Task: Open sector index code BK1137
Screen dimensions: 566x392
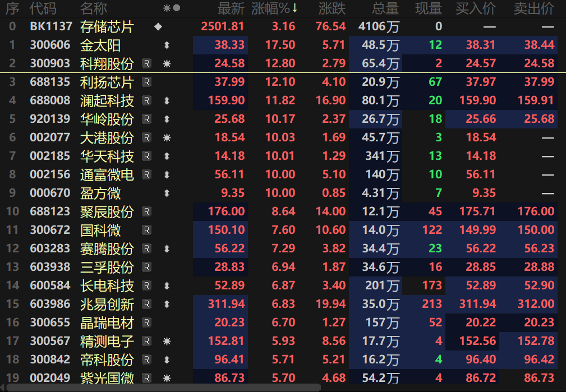Action: (x=51, y=26)
